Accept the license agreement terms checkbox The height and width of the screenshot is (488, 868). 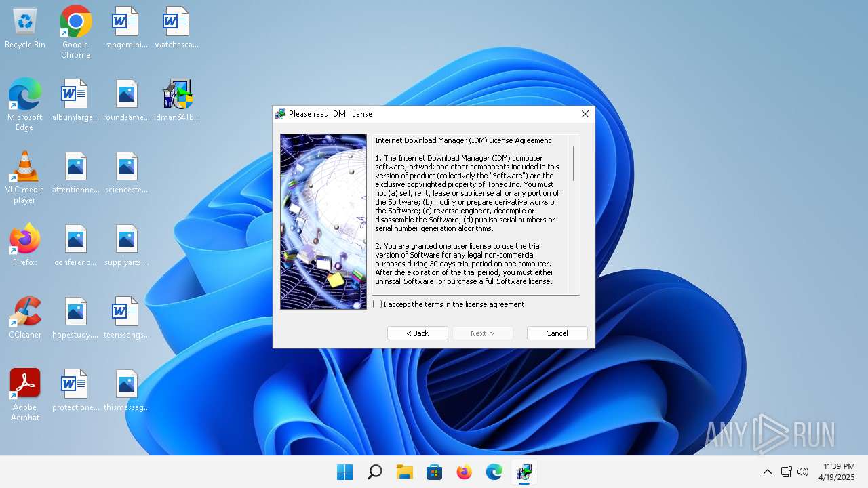click(378, 304)
